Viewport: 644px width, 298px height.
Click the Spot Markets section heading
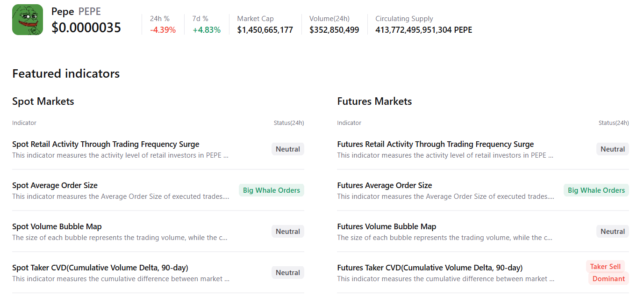pos(43,102)
